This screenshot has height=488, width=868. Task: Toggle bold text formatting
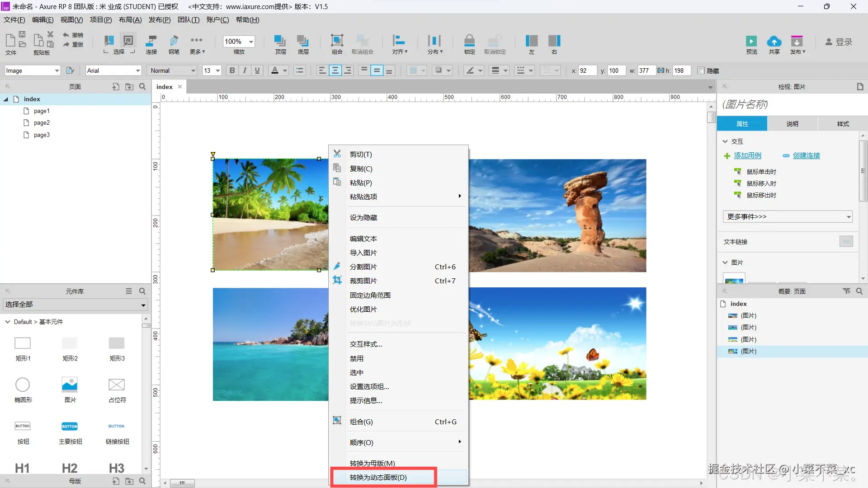[x=232, y=70]
